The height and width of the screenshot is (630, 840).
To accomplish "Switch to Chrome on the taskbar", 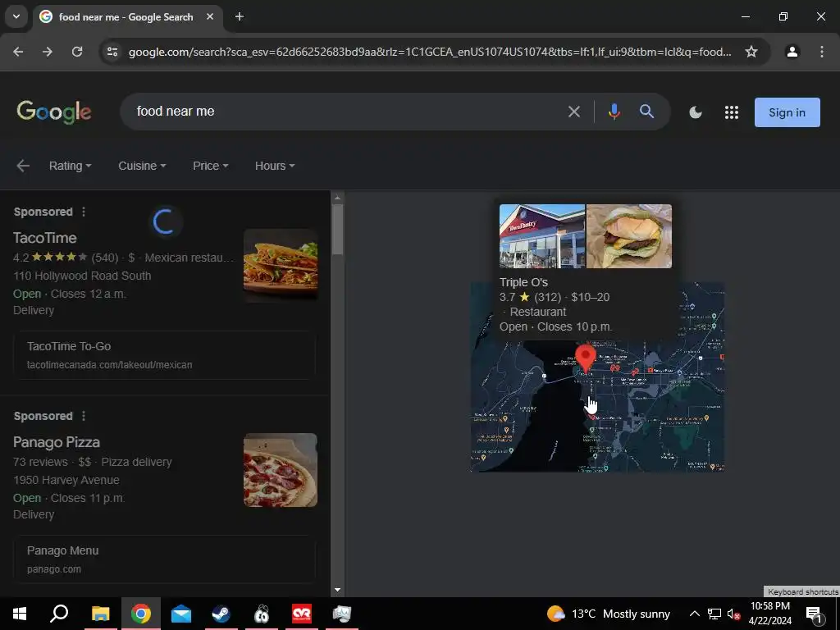I will point(140,614).
